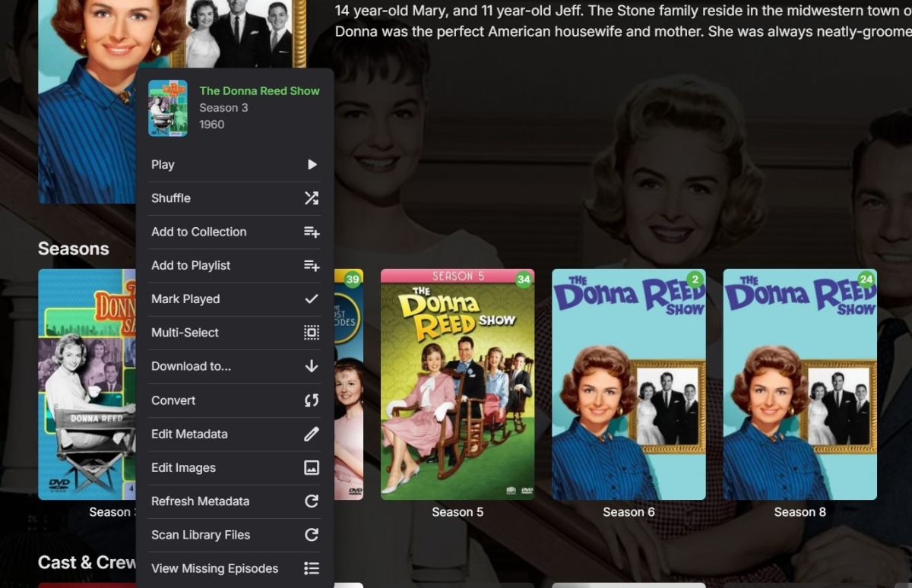Select the Shuffle icon in the menu
The image size is (912, 588).
[x=312, y=198]
